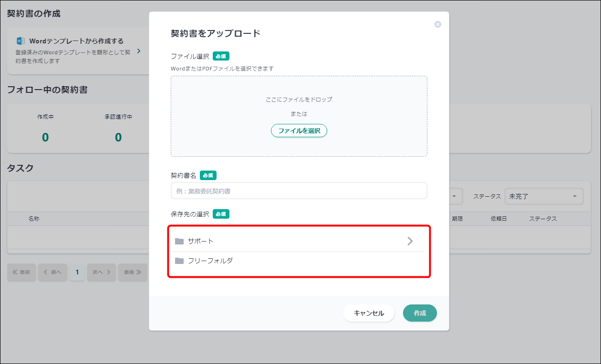Click the Word template icon
601x364 pixels.
(21, 41)
